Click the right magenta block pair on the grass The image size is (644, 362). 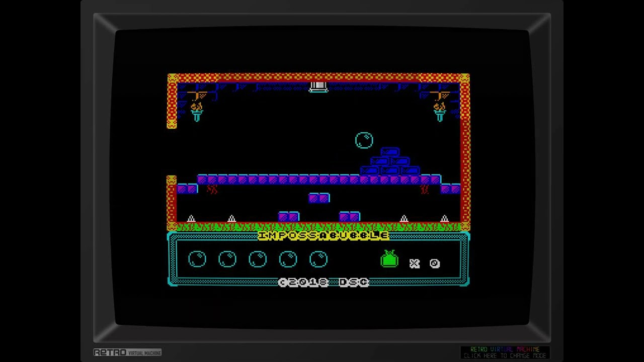(349, 217)
